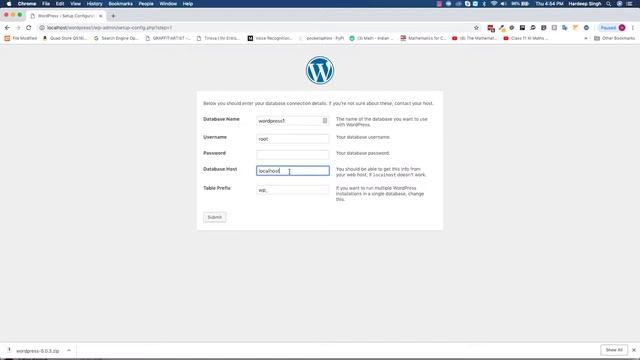The width and height of the screenshot is (640, 360).
Task: Click the volume icon in the menu bar
Action: tap(503, 4)
